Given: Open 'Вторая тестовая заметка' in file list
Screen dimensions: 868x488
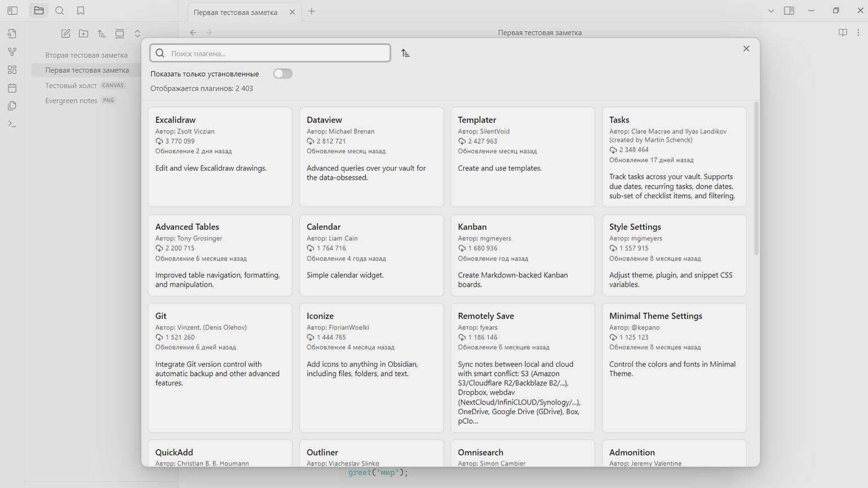Looking at the screenshot, I should [86, 55].
